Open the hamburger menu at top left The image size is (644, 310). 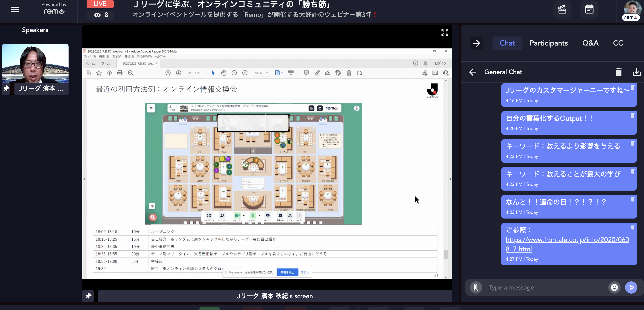(15, 9)
